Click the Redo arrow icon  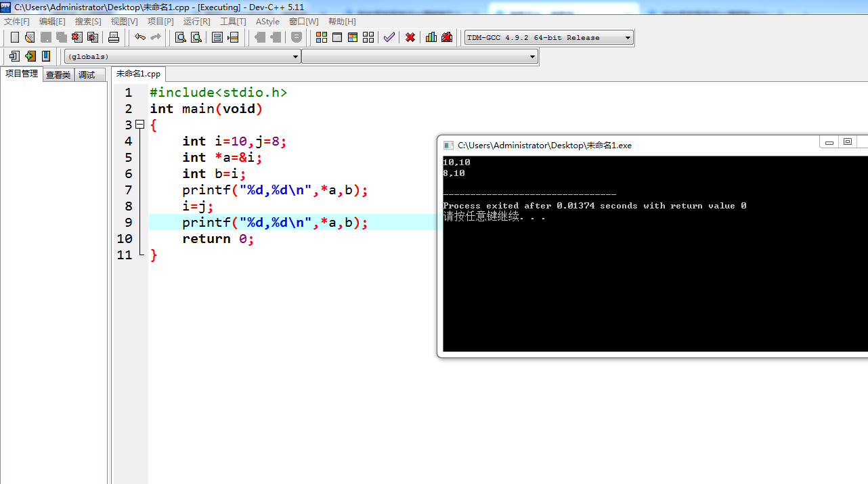[x=156, y=37]
